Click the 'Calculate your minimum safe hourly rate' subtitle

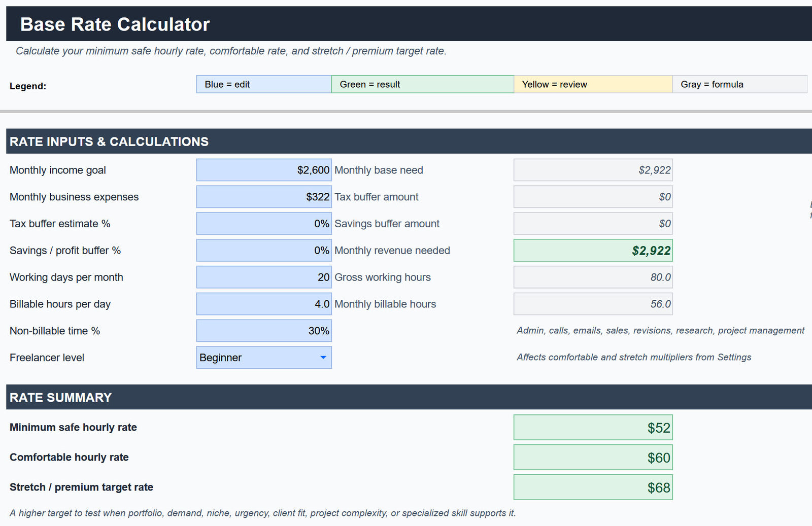coord(231,51)
